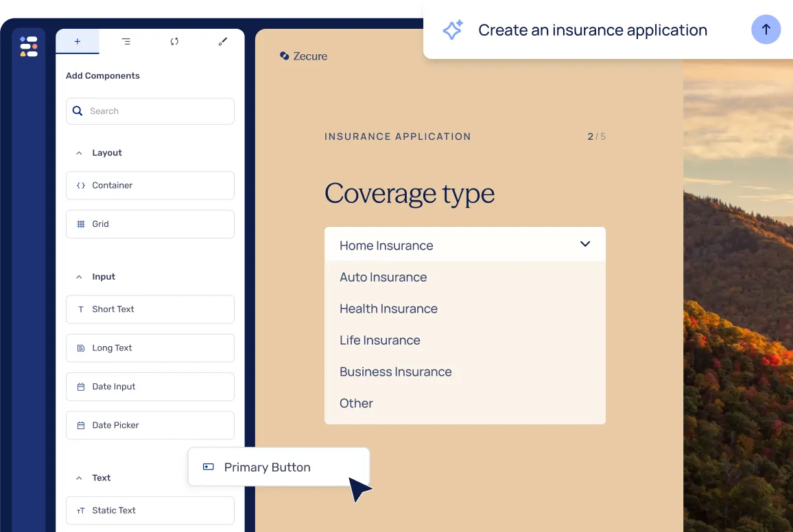The width and height of the screenshot is (793, 532).
Task: Click the Container braces icon
Action: [81, 185]
